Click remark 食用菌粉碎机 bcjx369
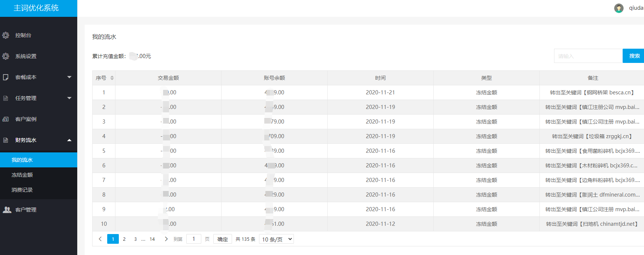Viewport: 644px width, 255px height. [x=592, y=151]
